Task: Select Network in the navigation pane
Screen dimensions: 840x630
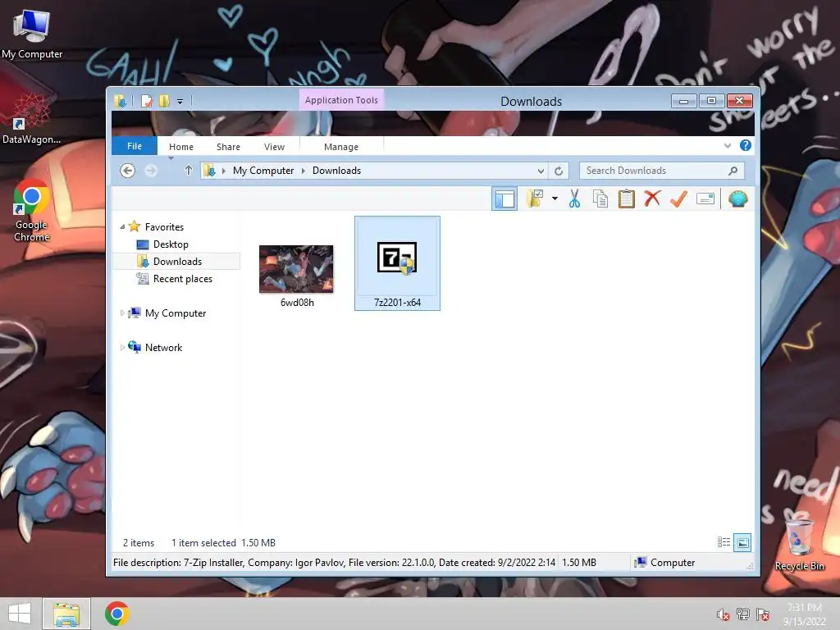Action: click(163, 347)
